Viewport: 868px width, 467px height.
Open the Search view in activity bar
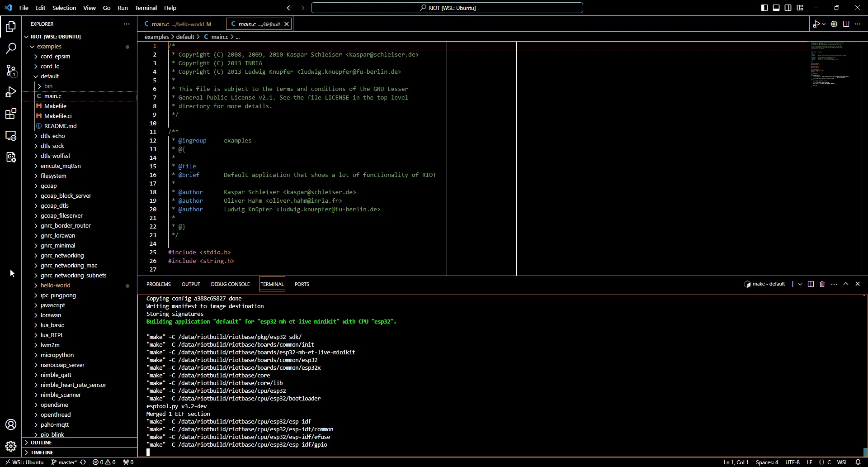click(x=10, y=48)
